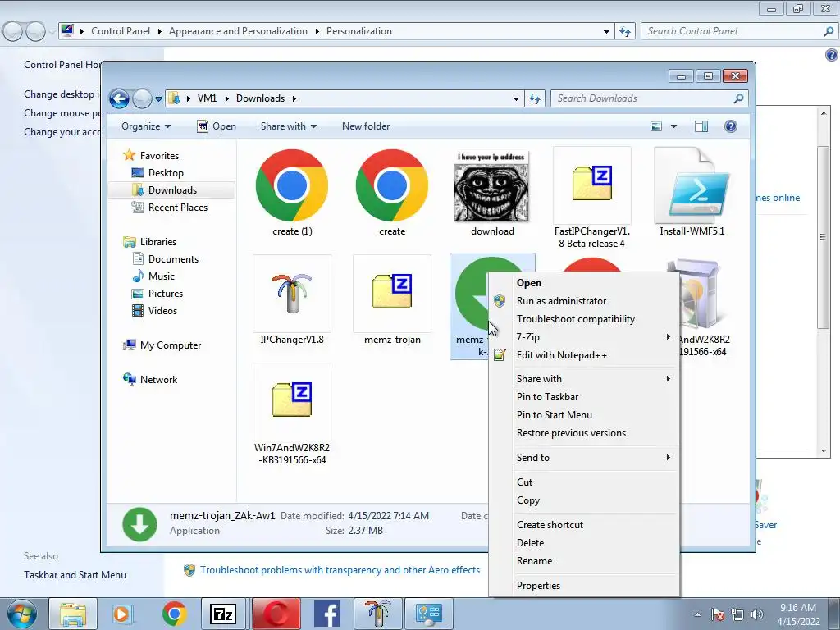Expand Share with context submenu
This screenshot has height=630, width=840.
(584, 379)
